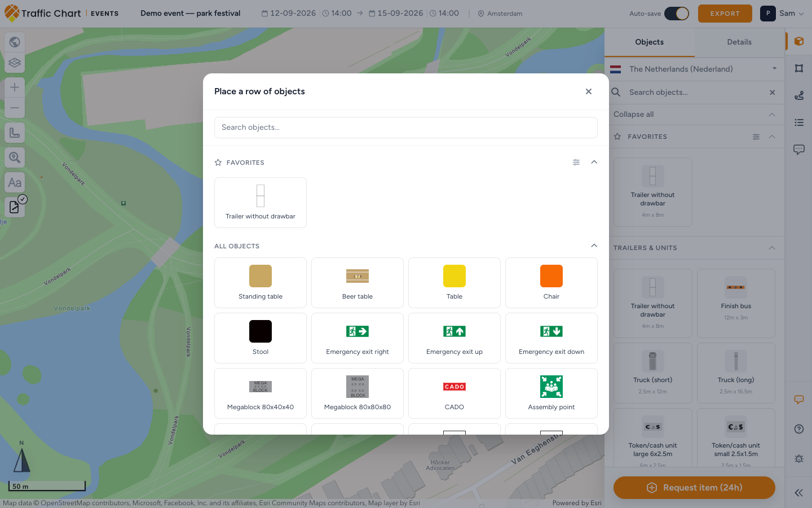Switch to the Details tab
The height and width of the screenshot is (508, 812).
[739, 42]
